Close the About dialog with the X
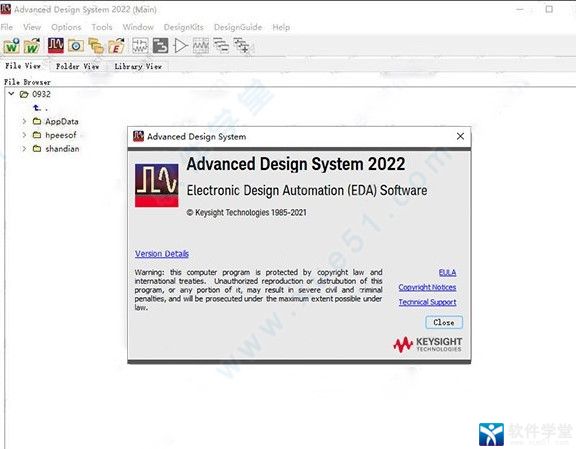The width and height of the screenshot is (576, 449). pos(460,136)
